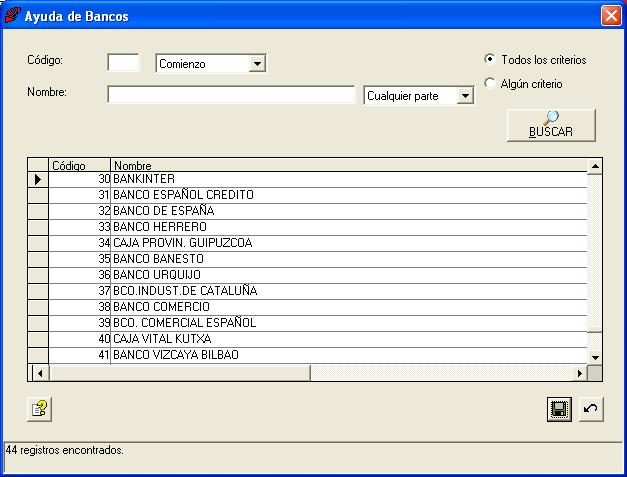Select the BANCO VIZCAYA BILBAO row
Image resolution: width=627 pixels, height=477 pixels.
[307, 355]
